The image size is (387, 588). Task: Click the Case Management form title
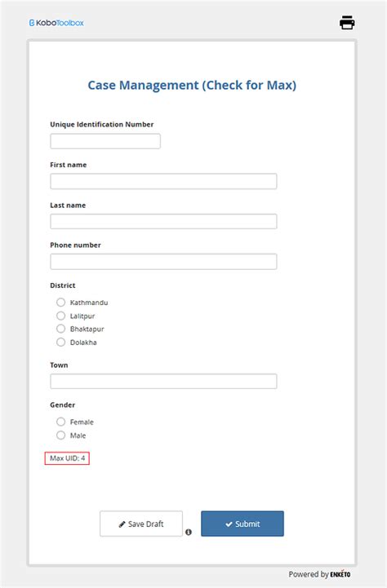192,85
